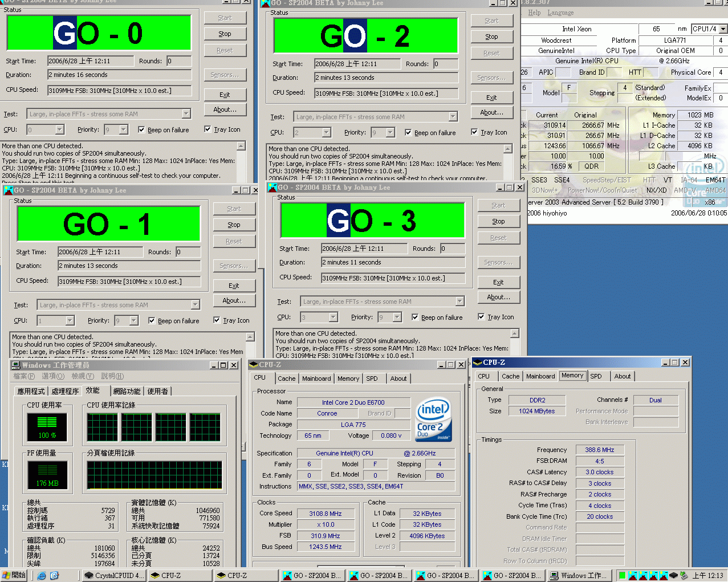The image size is (728, 582).
Task: Click the PF usage 176 MB gauge
Action: coord(47,475)
